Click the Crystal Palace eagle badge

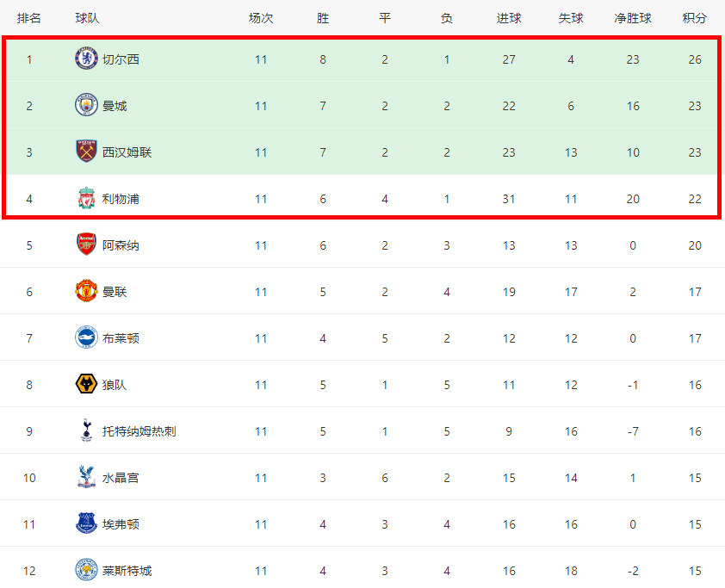pyautogui.click(x=86, y=477)
